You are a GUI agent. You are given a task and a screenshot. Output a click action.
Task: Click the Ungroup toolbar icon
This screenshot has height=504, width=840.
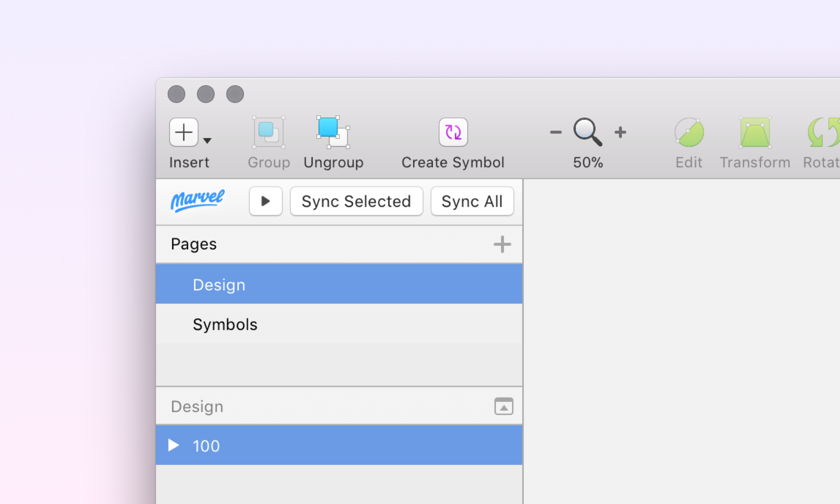333,132
